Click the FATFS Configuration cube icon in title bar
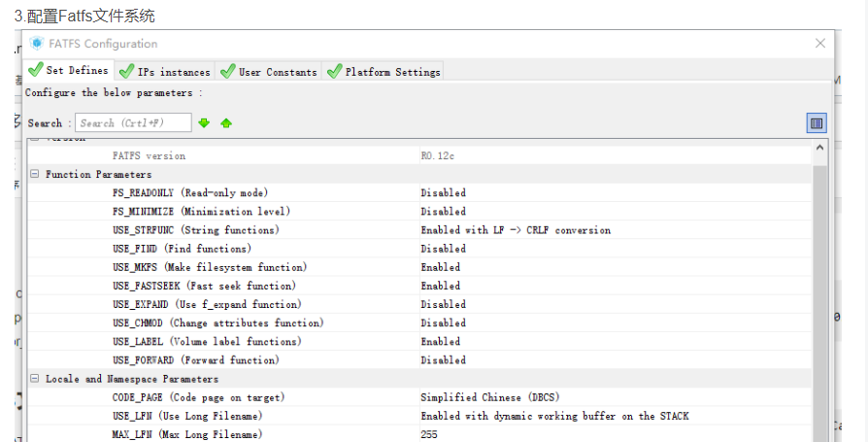 pyautogui.click(x=37, y=44)
